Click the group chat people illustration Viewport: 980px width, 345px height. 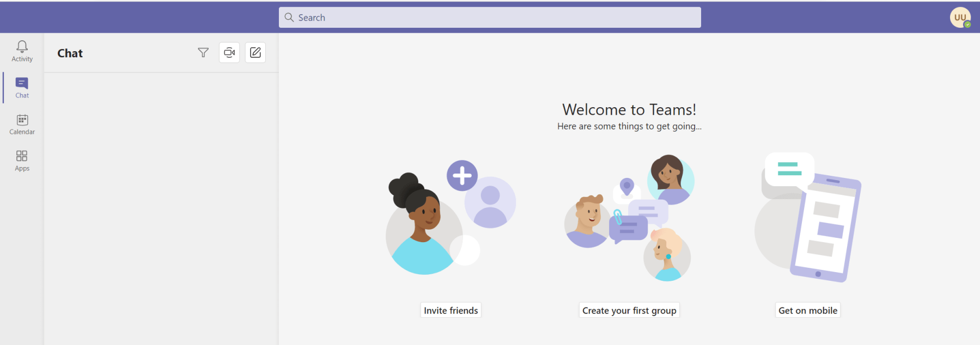629,218
